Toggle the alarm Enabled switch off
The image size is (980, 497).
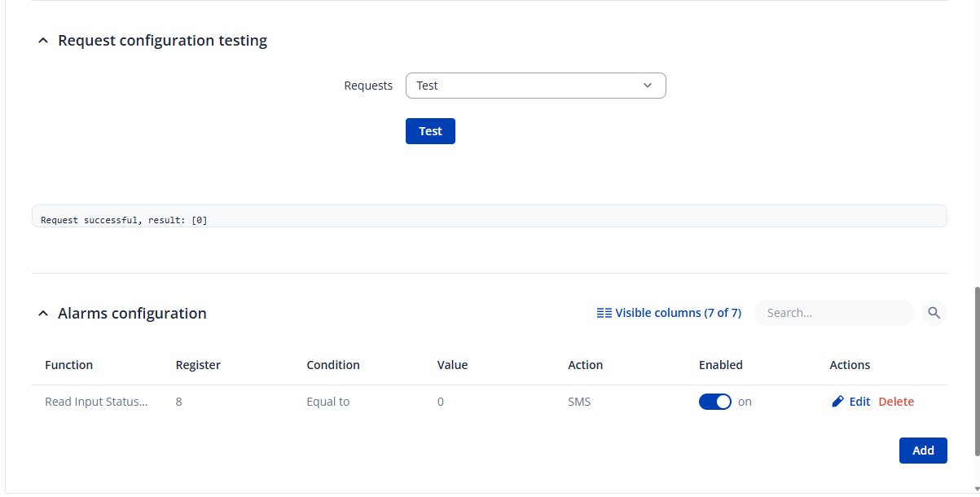click(x=714, y=402)
